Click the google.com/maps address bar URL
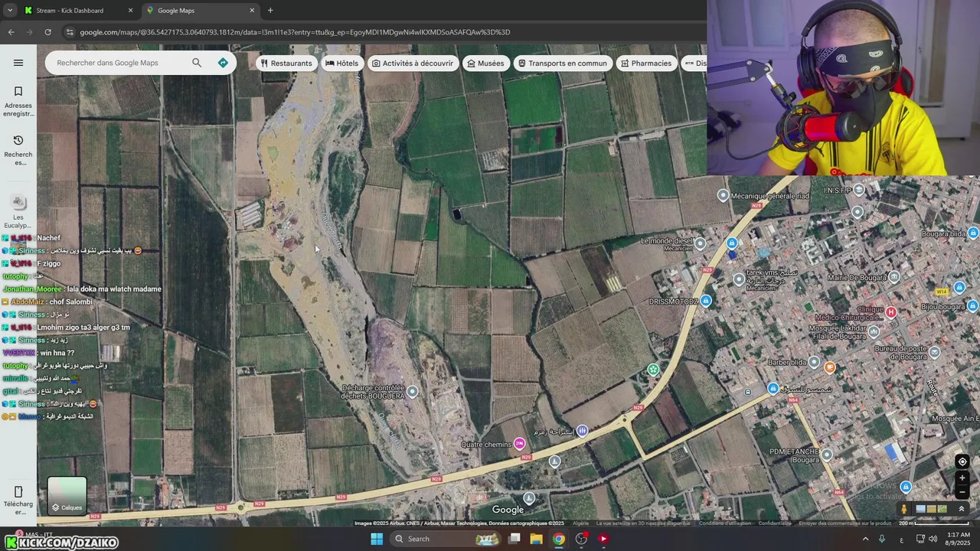This screenshot has width=980, height=551. (x=295, y=32)
